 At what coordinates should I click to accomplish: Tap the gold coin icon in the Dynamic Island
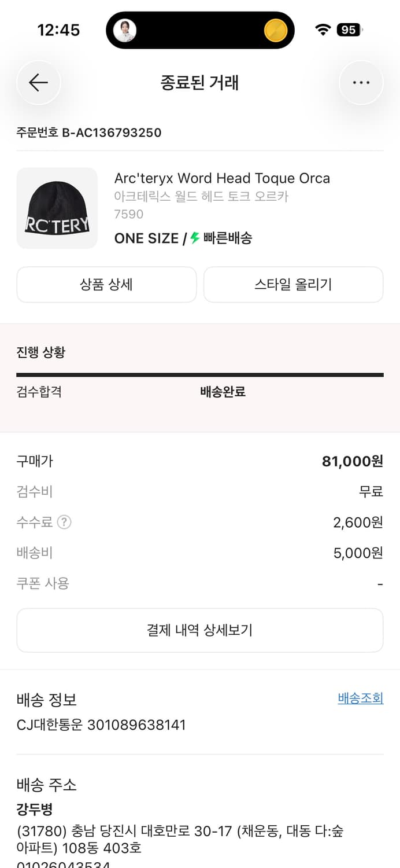(x=275, y=30)
